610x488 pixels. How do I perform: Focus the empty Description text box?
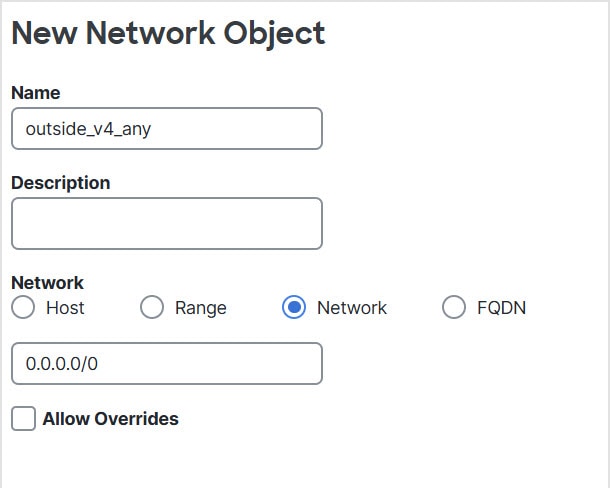point(167,224)
